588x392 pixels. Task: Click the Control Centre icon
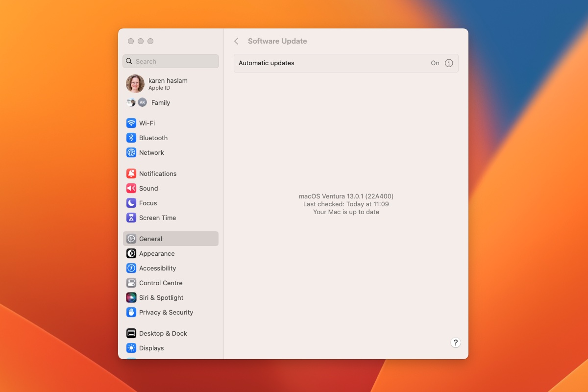131,283
